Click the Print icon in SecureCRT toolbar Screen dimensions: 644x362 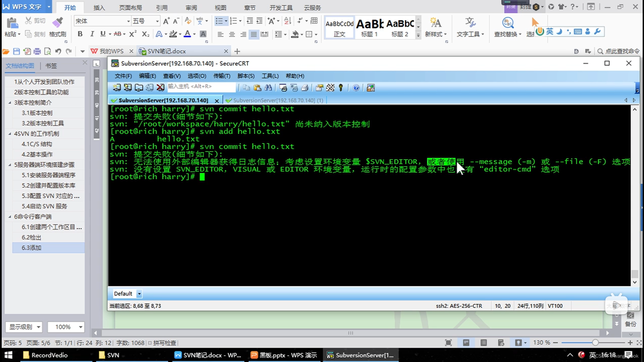pos(305,88)
